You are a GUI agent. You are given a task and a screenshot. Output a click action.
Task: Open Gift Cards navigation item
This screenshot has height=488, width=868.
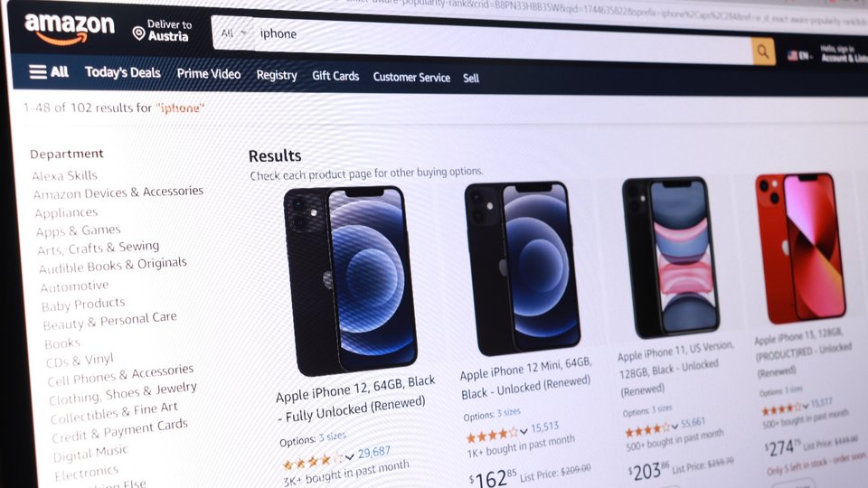tap(335, 76)
